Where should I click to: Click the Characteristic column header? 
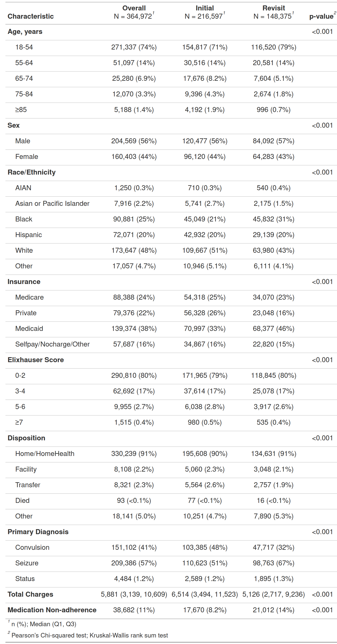coord(30,17)
